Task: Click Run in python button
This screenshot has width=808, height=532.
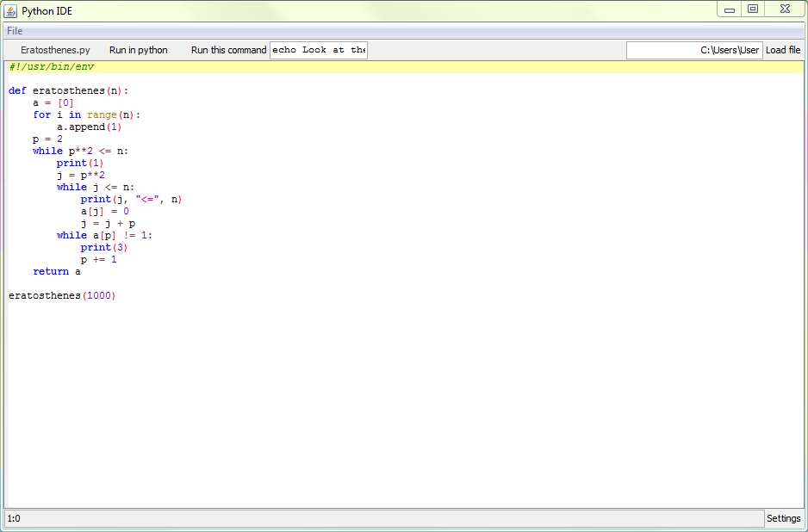Action: pyautogui.click(x=138, y=50)
